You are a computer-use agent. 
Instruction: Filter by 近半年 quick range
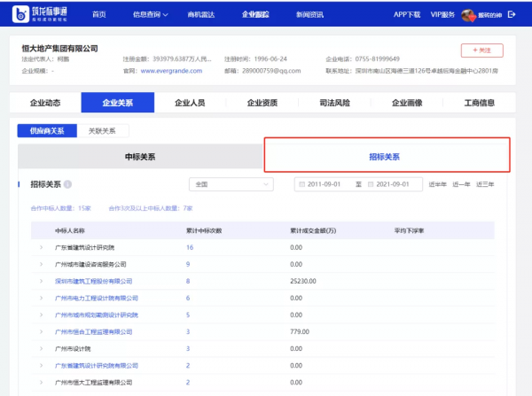pyautogui.click(x=438, y=184)
